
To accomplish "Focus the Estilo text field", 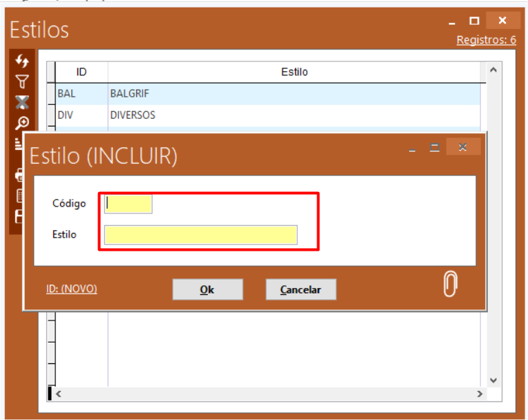I will click(x=200, y=235).
